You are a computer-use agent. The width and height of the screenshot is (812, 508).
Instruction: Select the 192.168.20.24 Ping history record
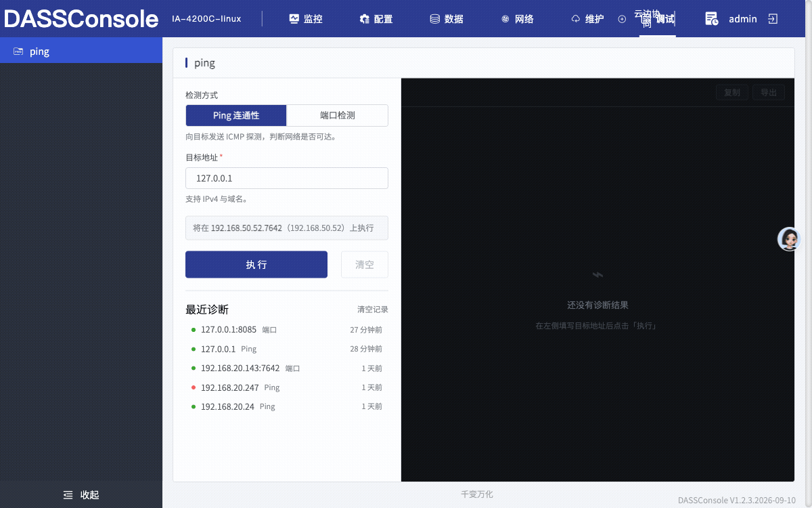pyautogui.click(x=287, y=406)
